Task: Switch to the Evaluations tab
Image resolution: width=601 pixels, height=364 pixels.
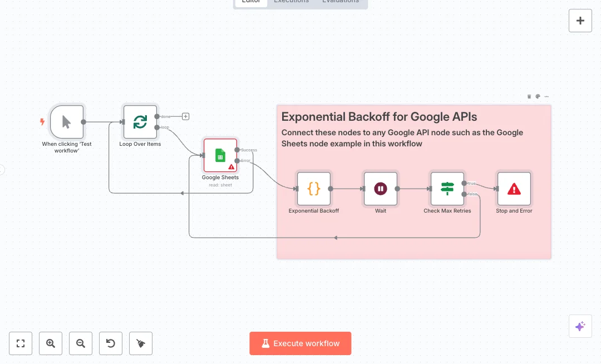Action: (341, 2)
